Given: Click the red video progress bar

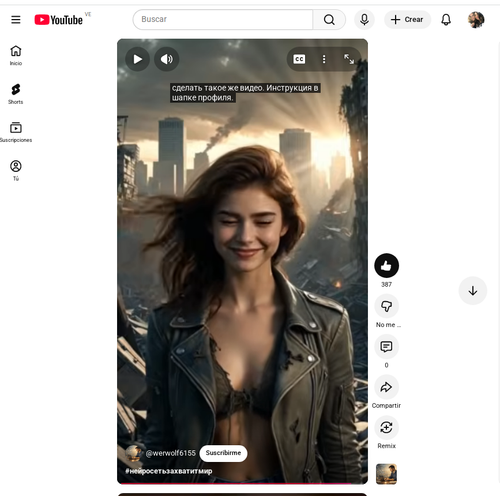Looking at the screenshot, I should (242, 483).
